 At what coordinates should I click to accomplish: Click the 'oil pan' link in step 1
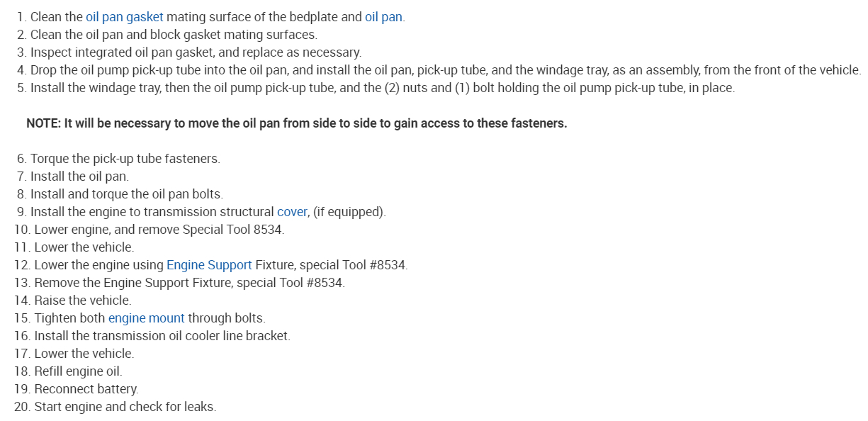click(383, 17)
